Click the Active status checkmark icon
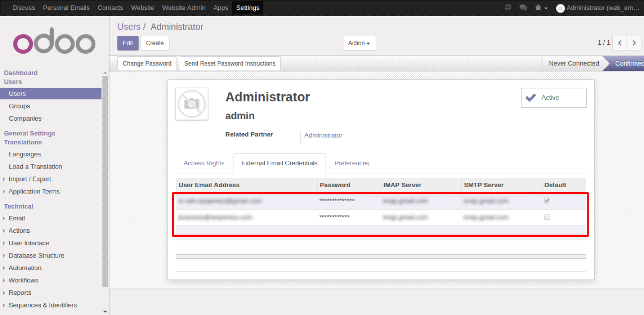Viewport: 644px width, 315px height. (532, 97)
